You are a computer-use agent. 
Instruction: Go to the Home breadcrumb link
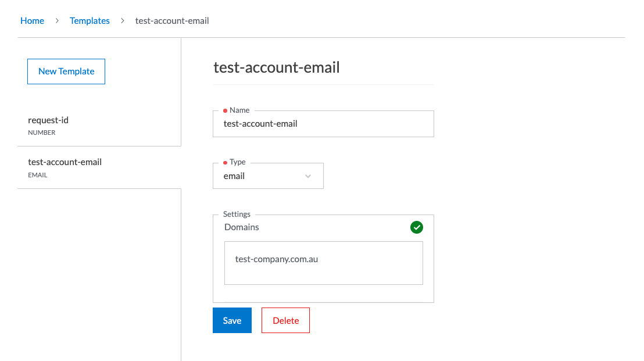coord(32,20)
